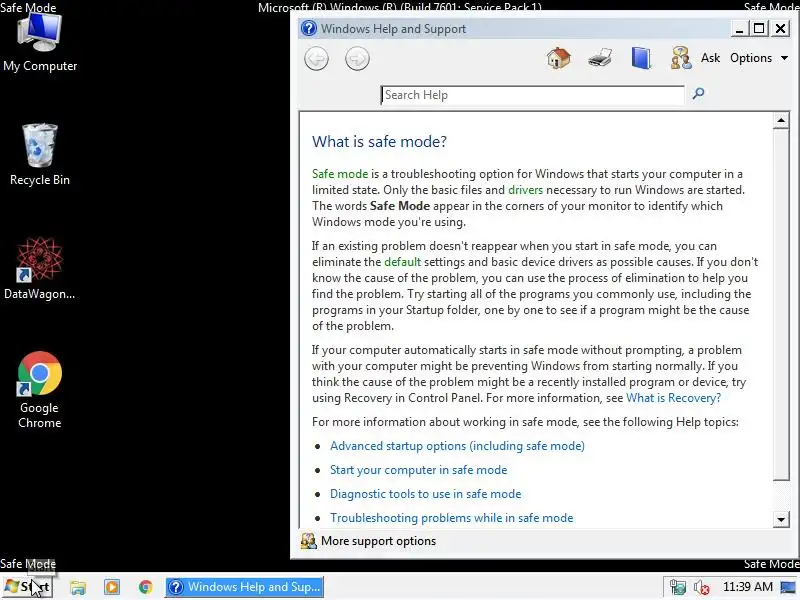Image resolution: width=800 pixels, height=600 pixels.
Task: Click the network tray icon
Action: tap(678, 588)
